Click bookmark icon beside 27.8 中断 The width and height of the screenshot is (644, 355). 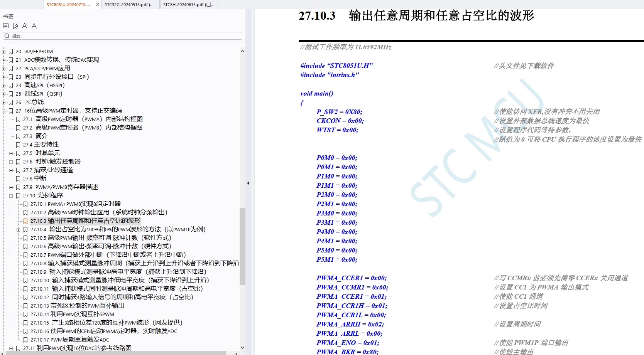18,179
